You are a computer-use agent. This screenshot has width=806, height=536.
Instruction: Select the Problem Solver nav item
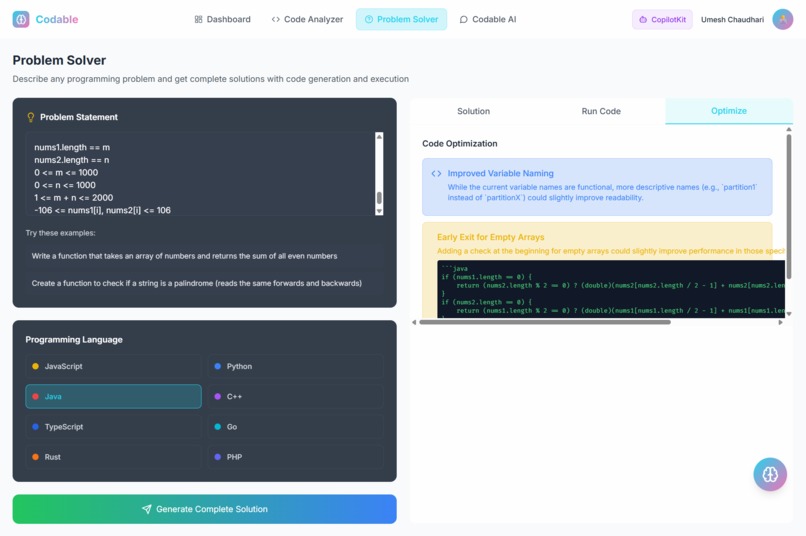tap(401, 20)
